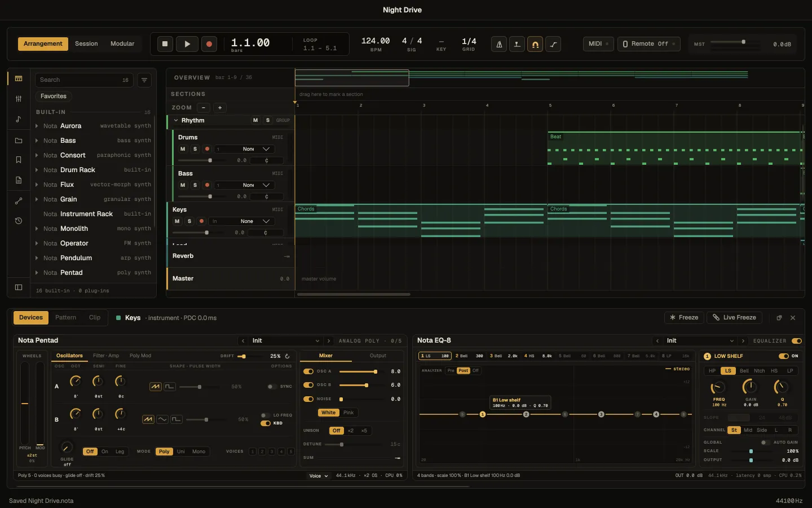Switch to the Modular view tab
This screenshot has width=812, height=508.
pos(122,44)
